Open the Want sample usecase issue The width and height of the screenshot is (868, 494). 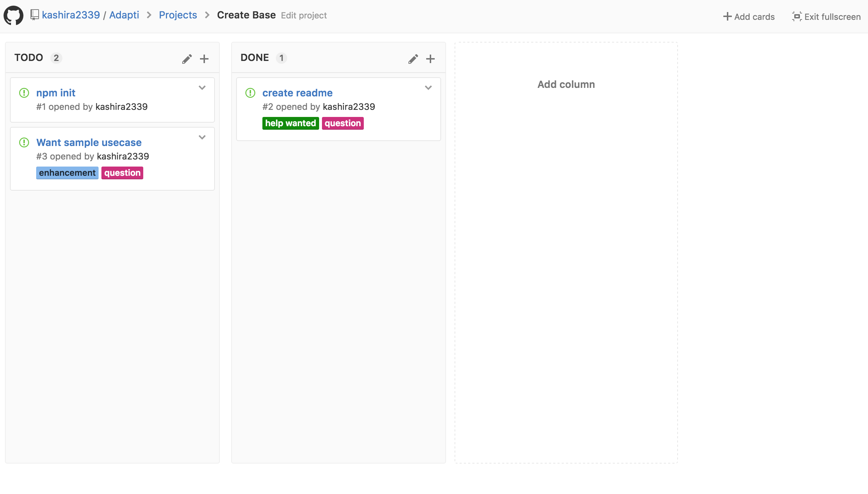click(88, 142)
